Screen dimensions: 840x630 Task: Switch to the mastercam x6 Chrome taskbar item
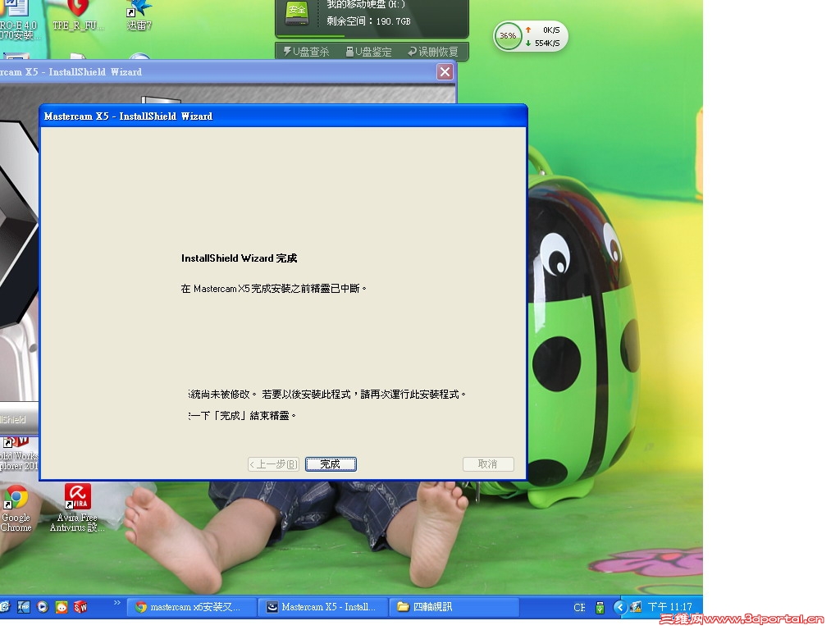click(190, 607)
